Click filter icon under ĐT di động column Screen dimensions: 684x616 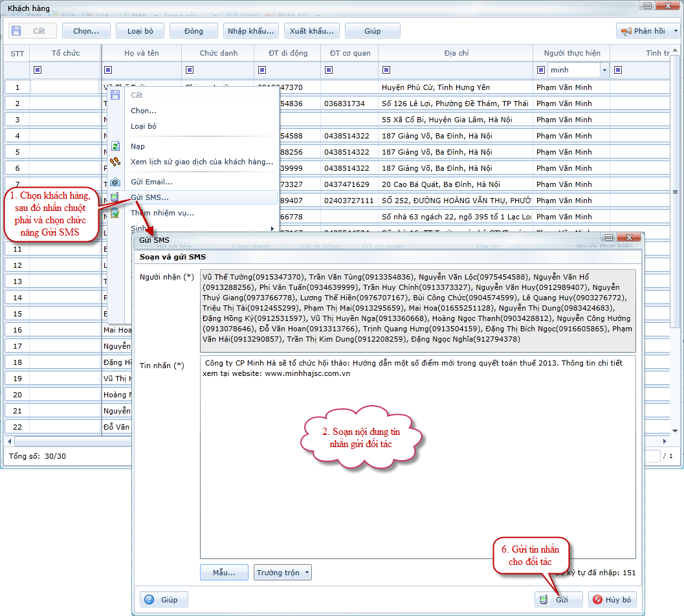pyautogui.click(x=261, y=70)
